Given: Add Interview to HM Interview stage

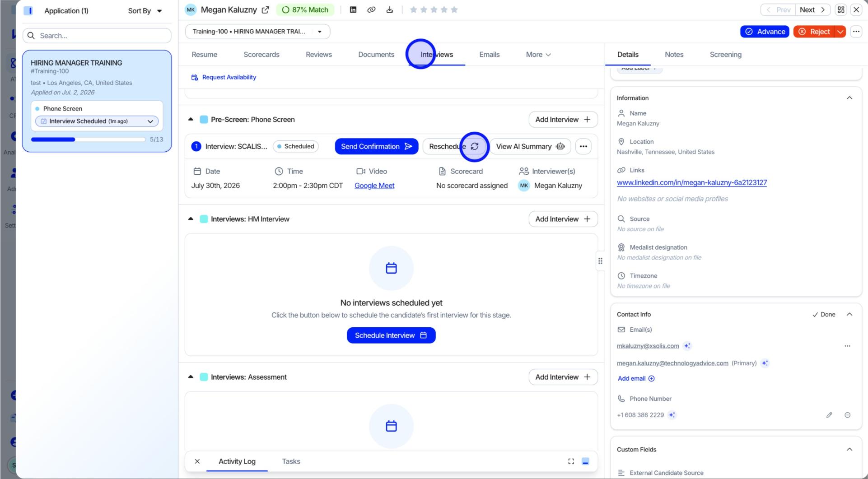Looking at the screenshot, I should [563, 219].
